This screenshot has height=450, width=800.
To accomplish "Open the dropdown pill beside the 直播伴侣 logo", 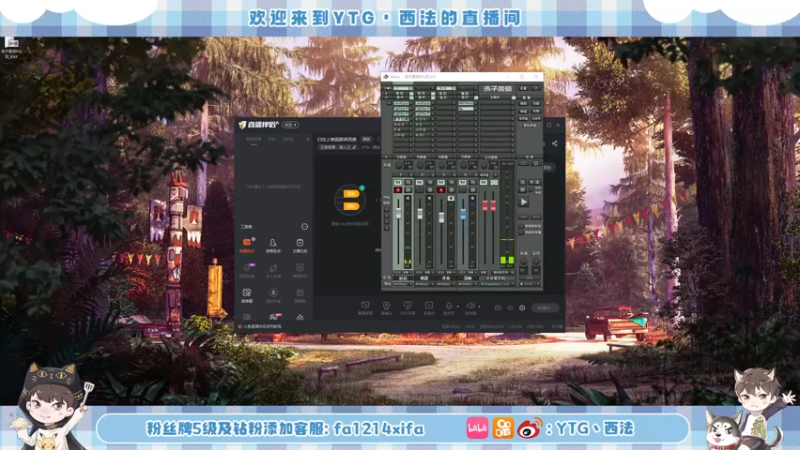I will click(x=290, y=125).
